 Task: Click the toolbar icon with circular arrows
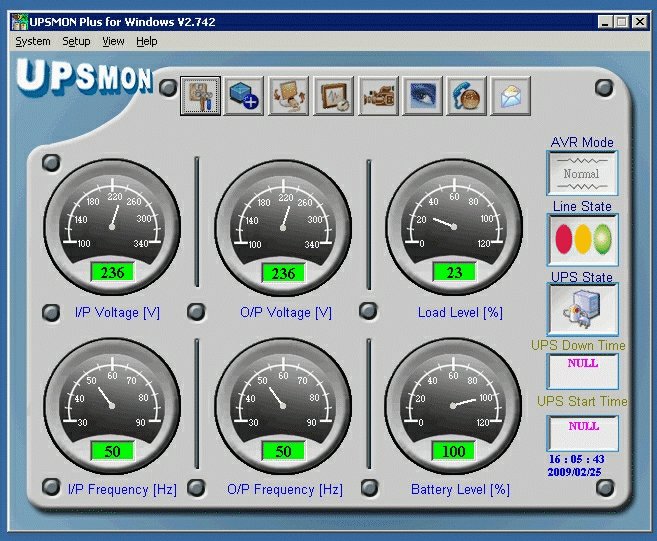289,96
